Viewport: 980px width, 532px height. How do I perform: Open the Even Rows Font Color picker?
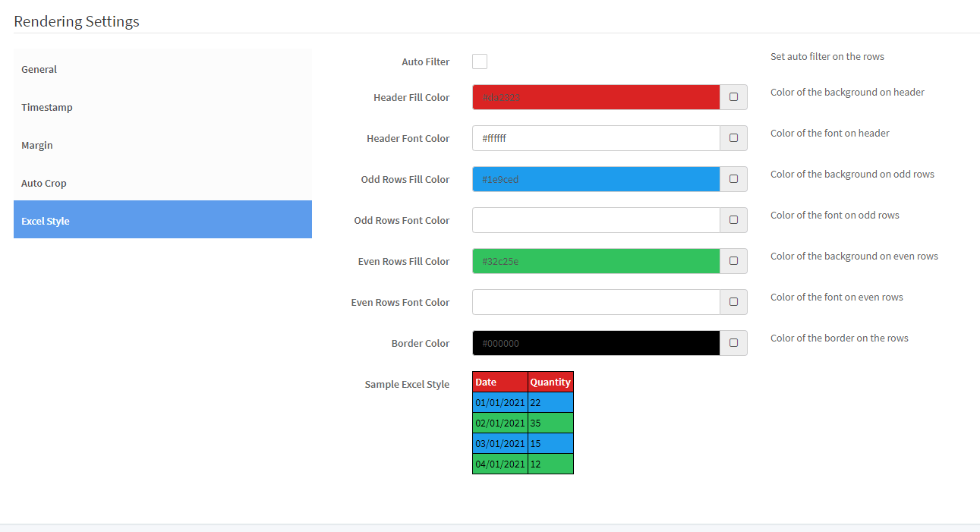point(733,302)
